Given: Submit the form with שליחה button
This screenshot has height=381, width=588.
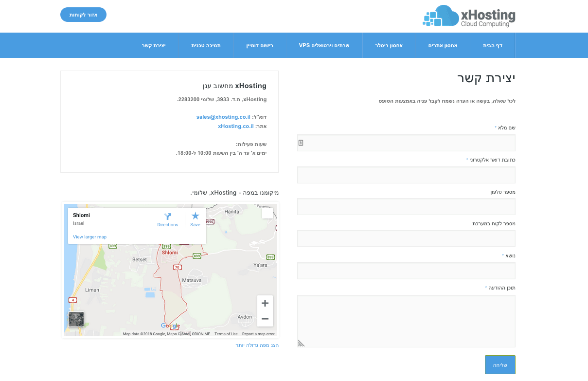Looking at the screenshot, I should coord(500,364).
